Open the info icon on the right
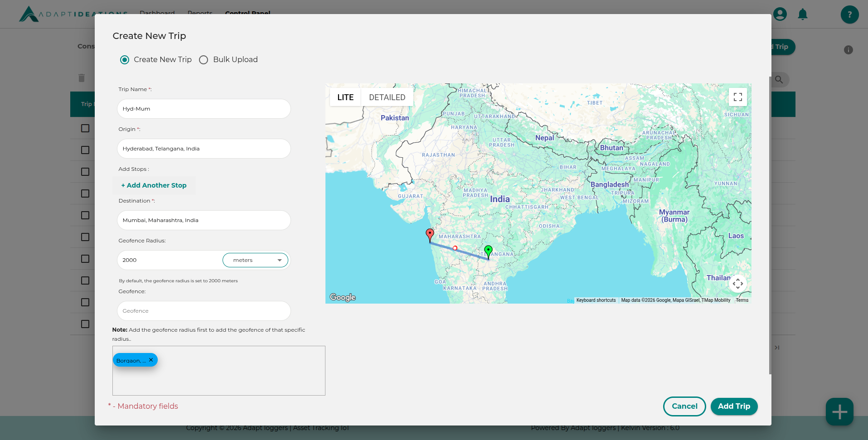The image size is (868, 440). [849, 50]
